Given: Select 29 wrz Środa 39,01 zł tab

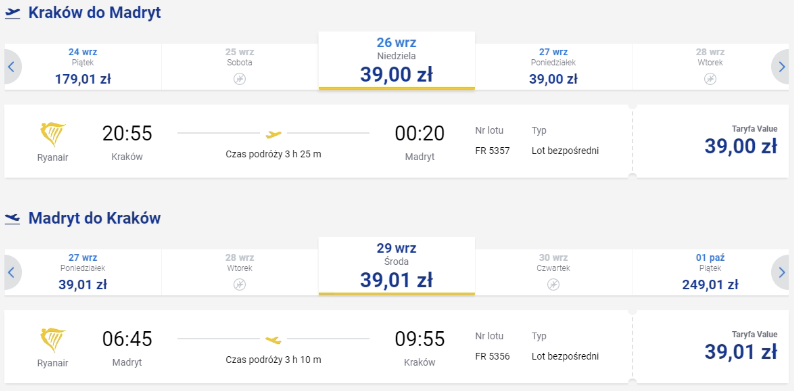Looking at the screenshot, I should (396, 266).
